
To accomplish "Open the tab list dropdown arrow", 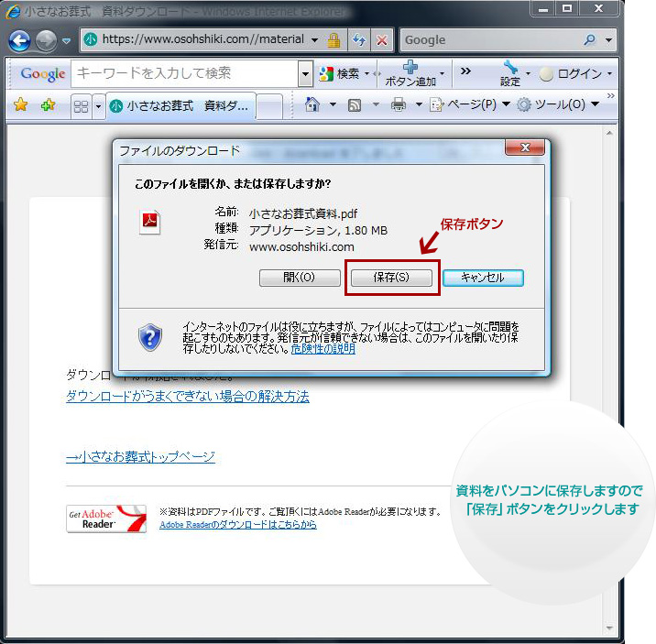I will [98, 106].
